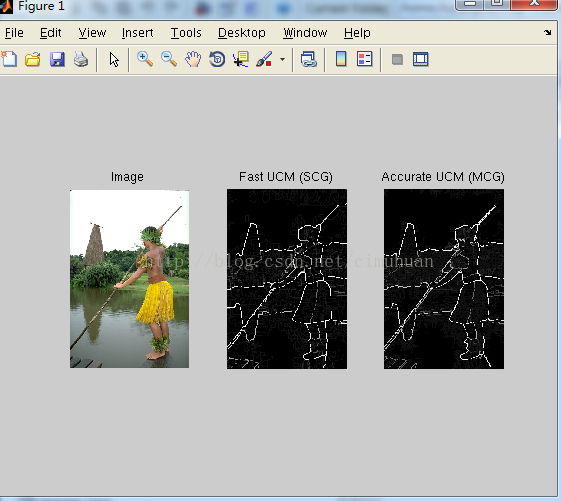The image size is (561, 501).
Task: Save the figure with floppy disk icon
Action: click(57, 59)
